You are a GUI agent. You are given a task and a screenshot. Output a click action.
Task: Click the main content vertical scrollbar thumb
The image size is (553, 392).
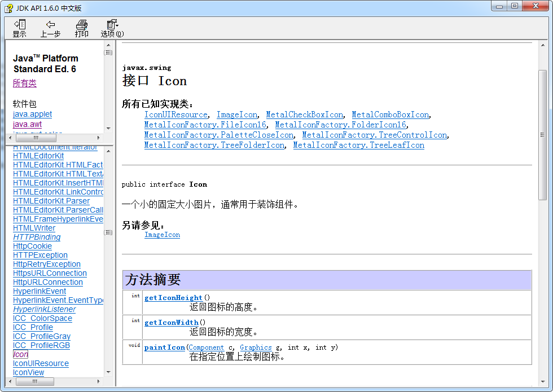pos(542,135)
